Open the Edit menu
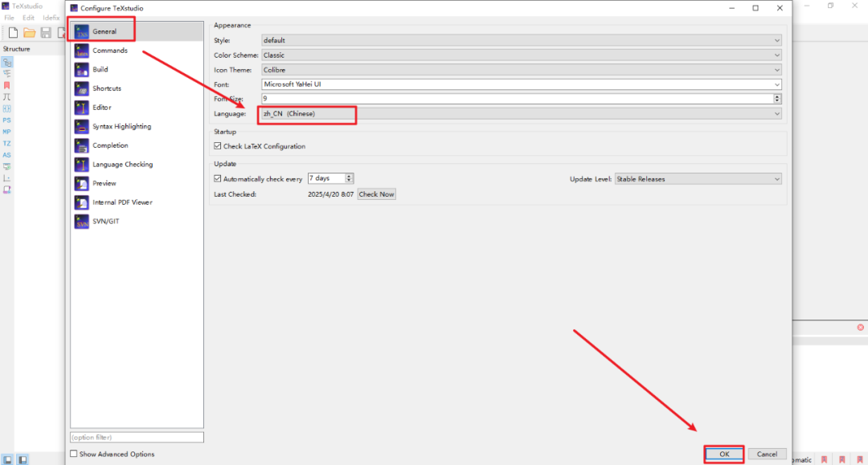The height and width of the screenshot is (465, 868). click(29, 18)
